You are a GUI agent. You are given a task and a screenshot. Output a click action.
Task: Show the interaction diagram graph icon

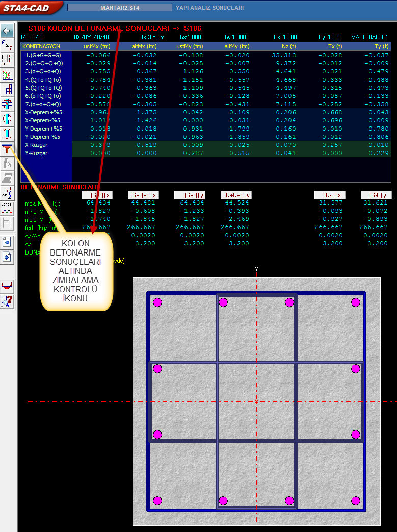pyautogui.click(x=7, y=75)
